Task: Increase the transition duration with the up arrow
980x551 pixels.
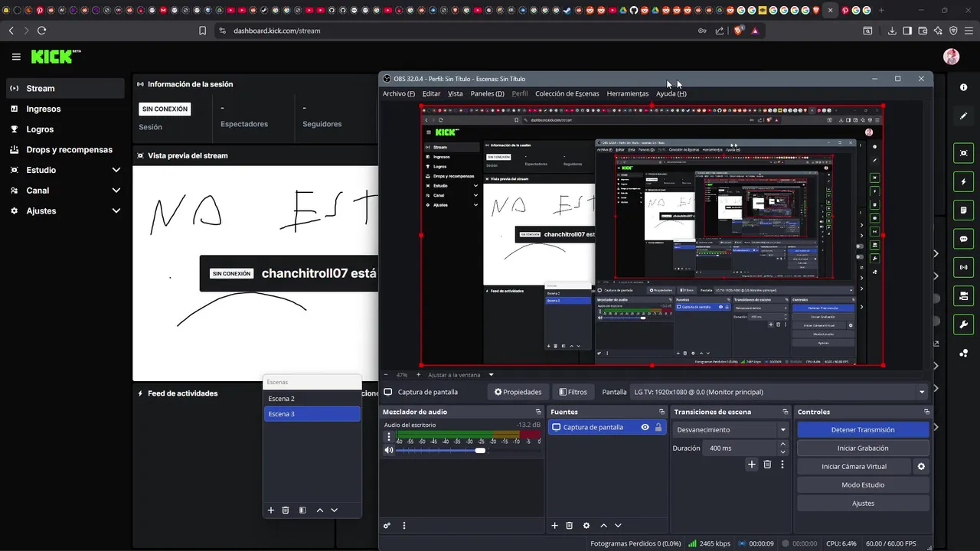Action: (783, 445)
